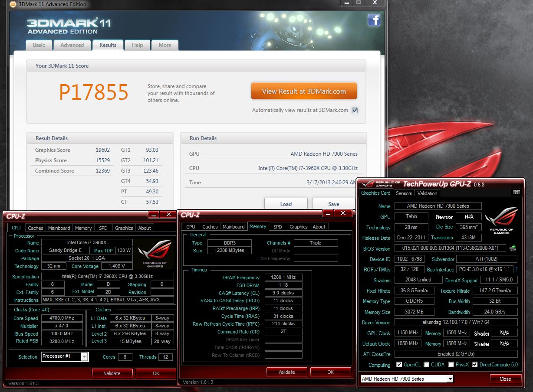Select CPU tab in left CPU-Z window
533x392 pixels.
point(16,228)
